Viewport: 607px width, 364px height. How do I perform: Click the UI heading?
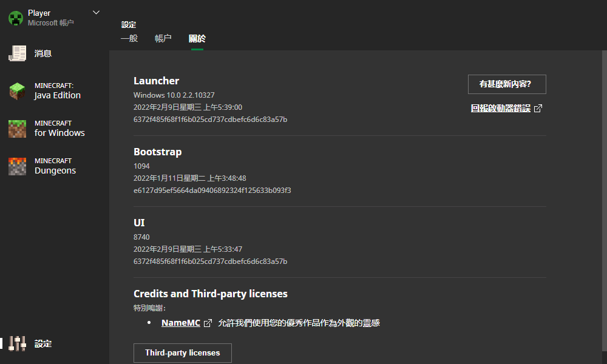tap(139, 223)
